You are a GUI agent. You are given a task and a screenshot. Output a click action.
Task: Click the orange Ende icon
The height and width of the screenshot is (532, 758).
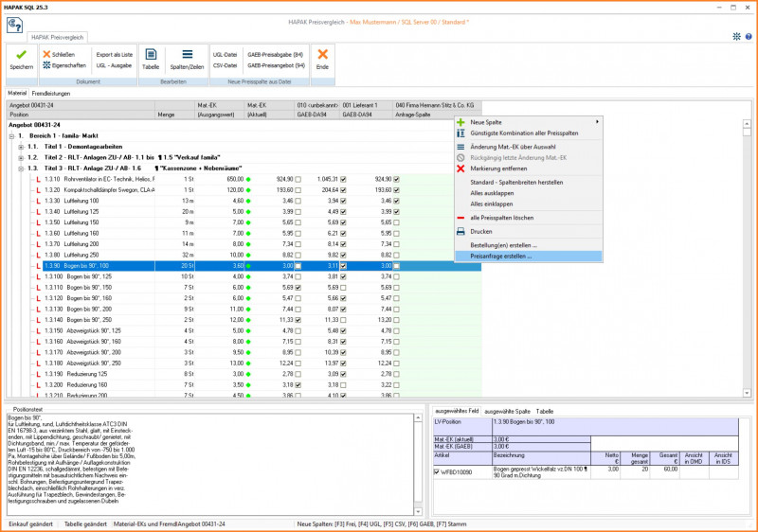click(322, 55)
